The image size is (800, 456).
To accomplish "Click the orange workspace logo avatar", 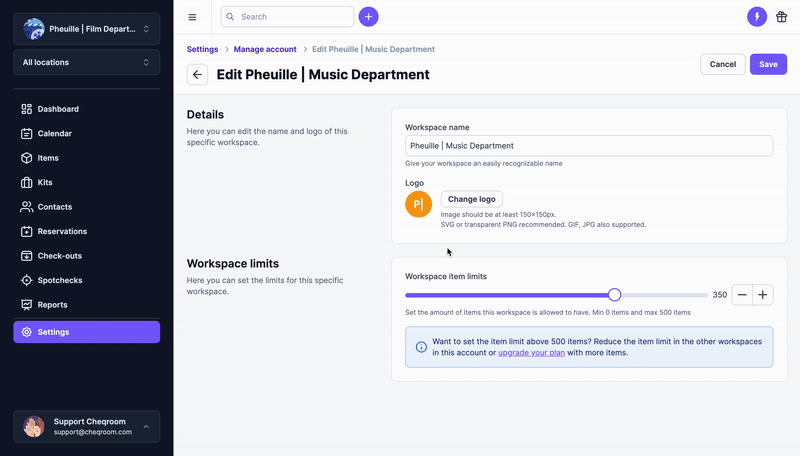I will (x=418, y=204).
